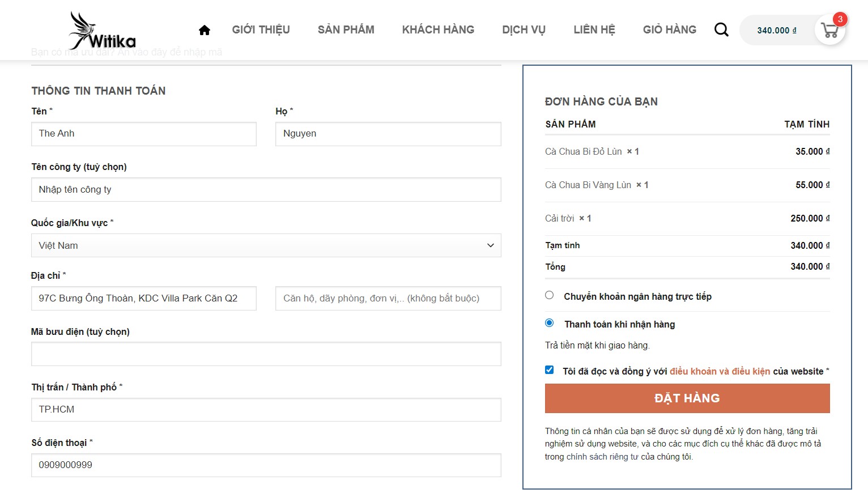This screenshot has width=868, height=493.
Task: Uncheck the terms and conditions agreement checkbox
Action: pyautogui.click(x=550, y=370)
